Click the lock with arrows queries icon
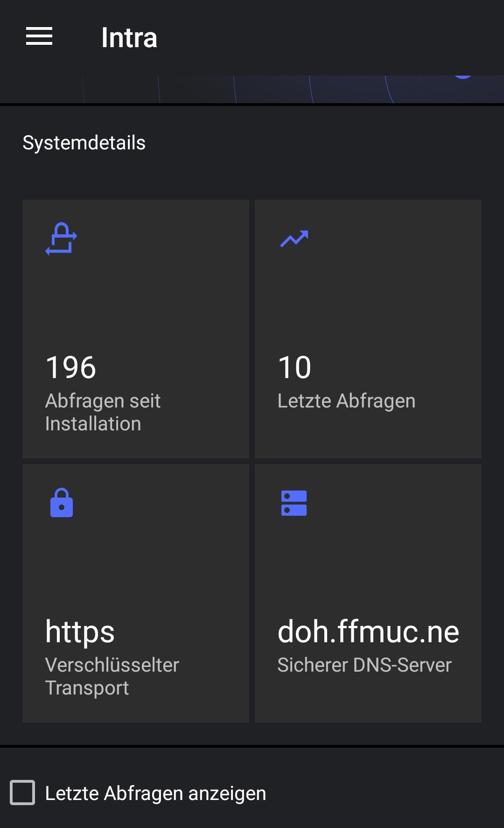The height and width of the screenshot is (828, 504). click(x=61, y=239)
